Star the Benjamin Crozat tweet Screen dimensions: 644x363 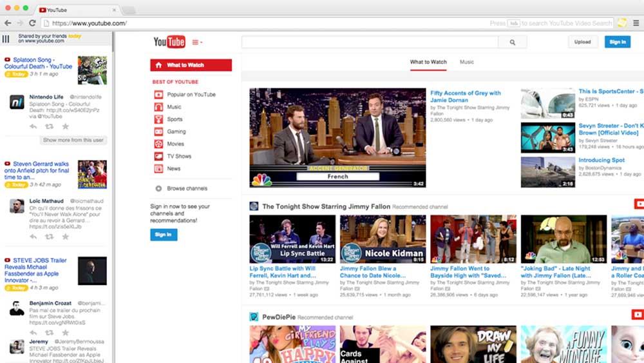[65, 333]
